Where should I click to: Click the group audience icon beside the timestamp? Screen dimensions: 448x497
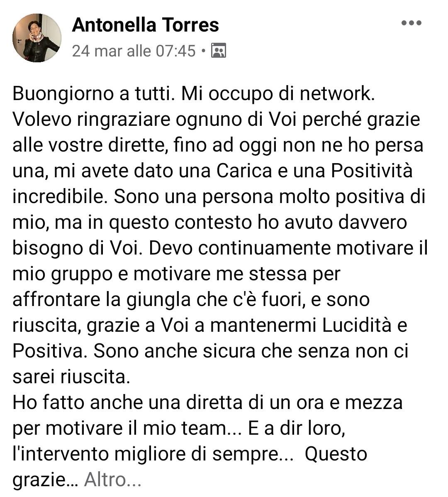tap(219, 50)
